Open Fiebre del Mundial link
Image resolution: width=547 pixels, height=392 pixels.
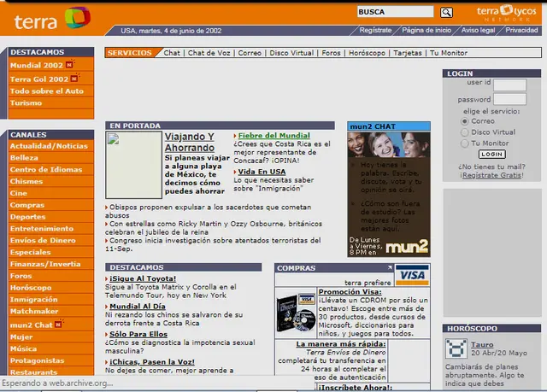coord(274,136)
